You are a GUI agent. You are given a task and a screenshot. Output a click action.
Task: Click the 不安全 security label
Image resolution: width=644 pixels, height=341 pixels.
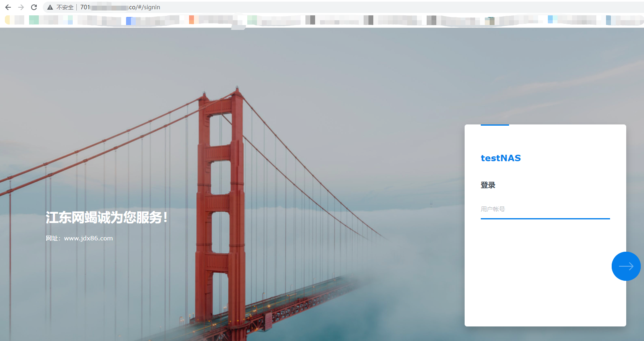(65, 7)
